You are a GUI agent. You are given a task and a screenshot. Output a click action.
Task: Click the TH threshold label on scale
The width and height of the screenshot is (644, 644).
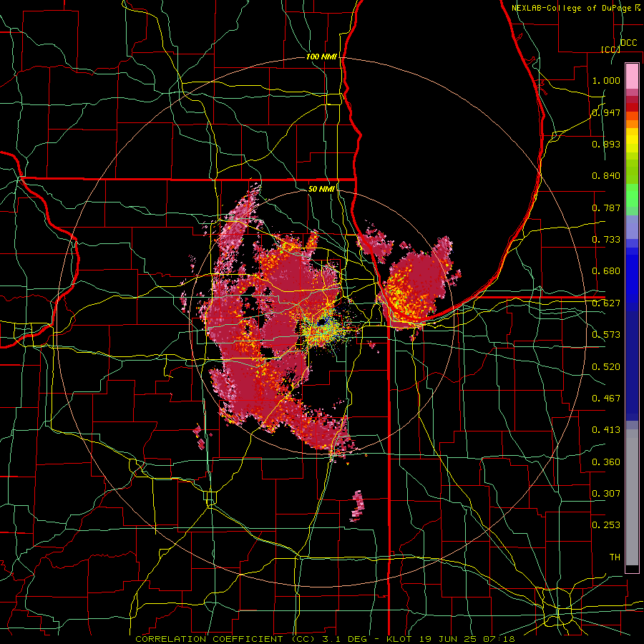[x=615, y=557]
